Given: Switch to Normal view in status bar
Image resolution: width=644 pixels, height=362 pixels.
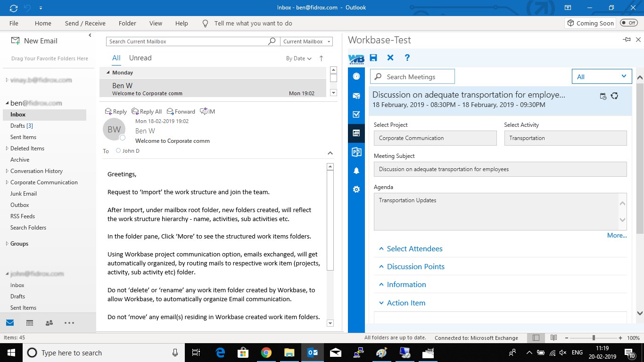Looking at the screenshot, I should click(536, 337).
